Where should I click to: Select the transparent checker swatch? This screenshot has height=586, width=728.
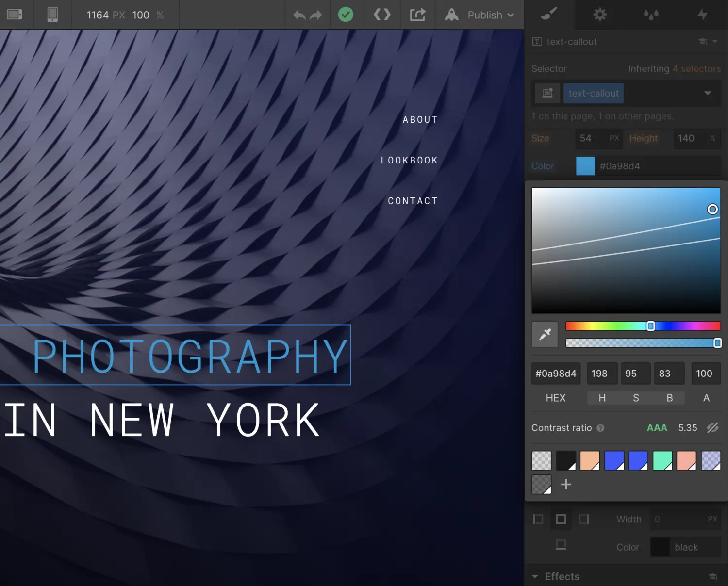point(542,461)
